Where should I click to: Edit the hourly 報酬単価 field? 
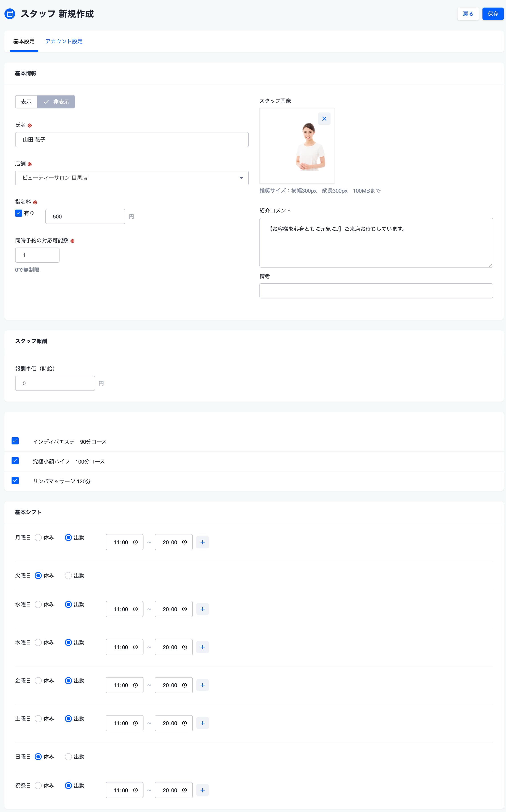tap(55, 383)
